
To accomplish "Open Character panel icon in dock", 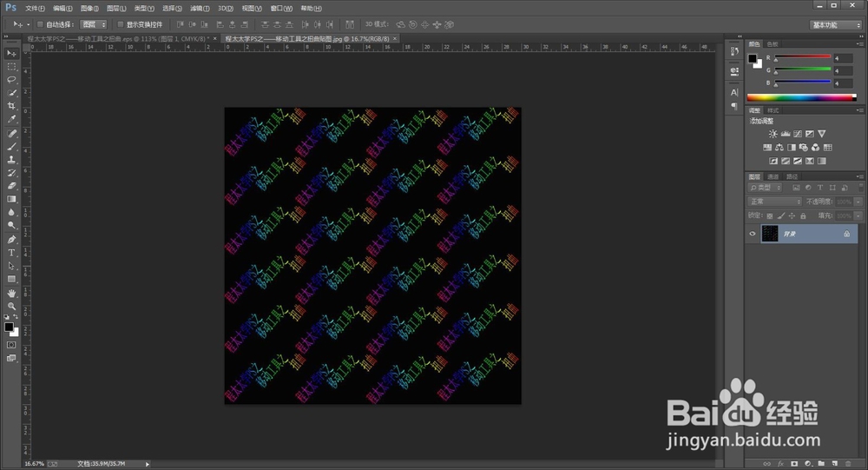I will pos(734,93).
